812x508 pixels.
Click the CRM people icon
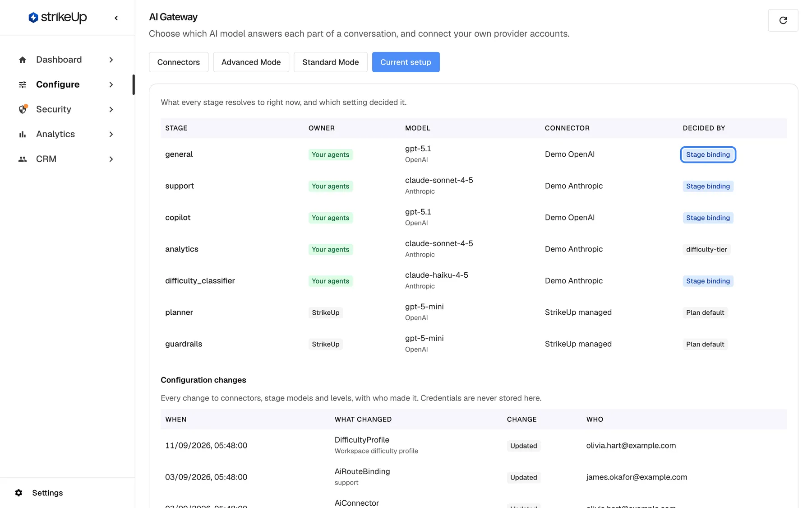point(23,159)
